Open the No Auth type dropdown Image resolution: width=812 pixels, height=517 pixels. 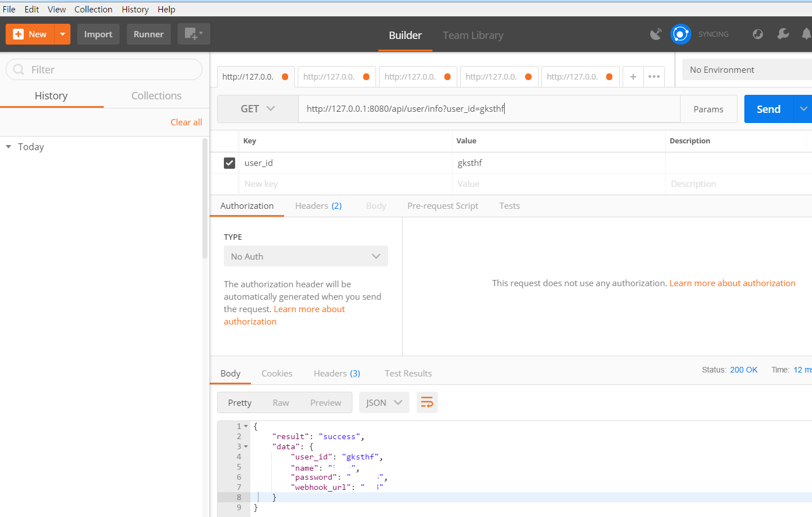tap(306, 256)
